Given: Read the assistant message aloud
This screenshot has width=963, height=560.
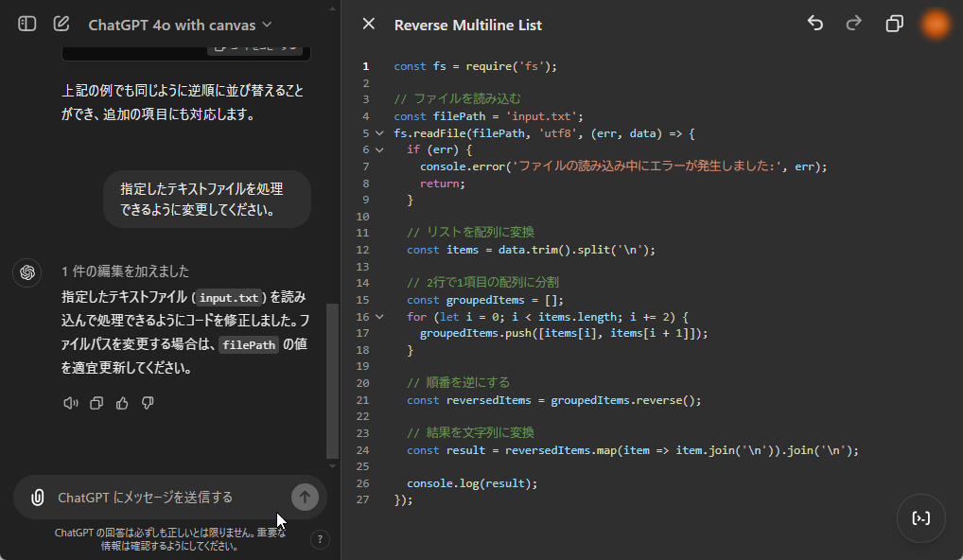Looking at the screenshot, I should 70,402.
